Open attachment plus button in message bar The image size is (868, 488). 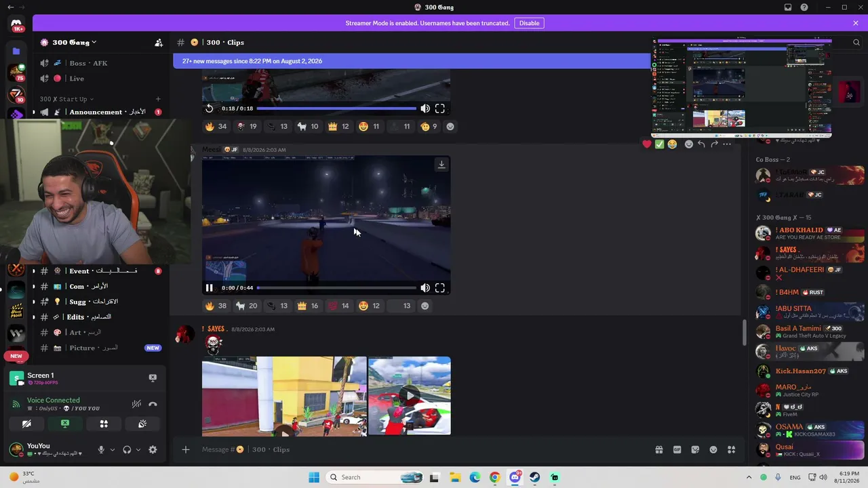(x=185, y=449)
